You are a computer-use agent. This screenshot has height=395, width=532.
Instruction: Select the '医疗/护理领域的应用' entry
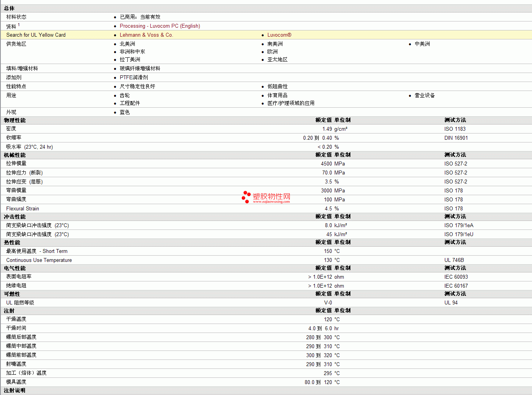[291, 103]
